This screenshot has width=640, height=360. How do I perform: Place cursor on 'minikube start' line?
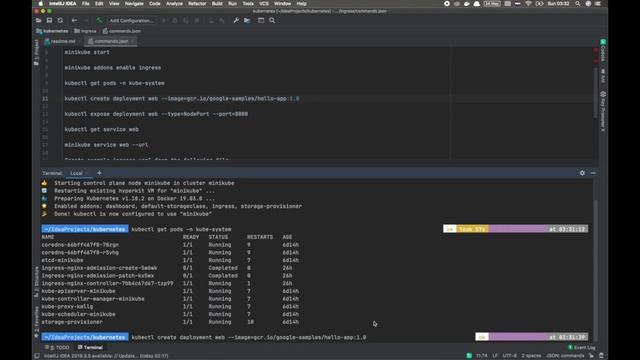(87, 52)
